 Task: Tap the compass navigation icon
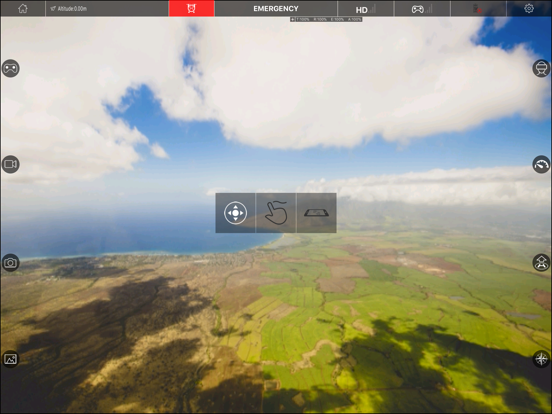(541, 359)
